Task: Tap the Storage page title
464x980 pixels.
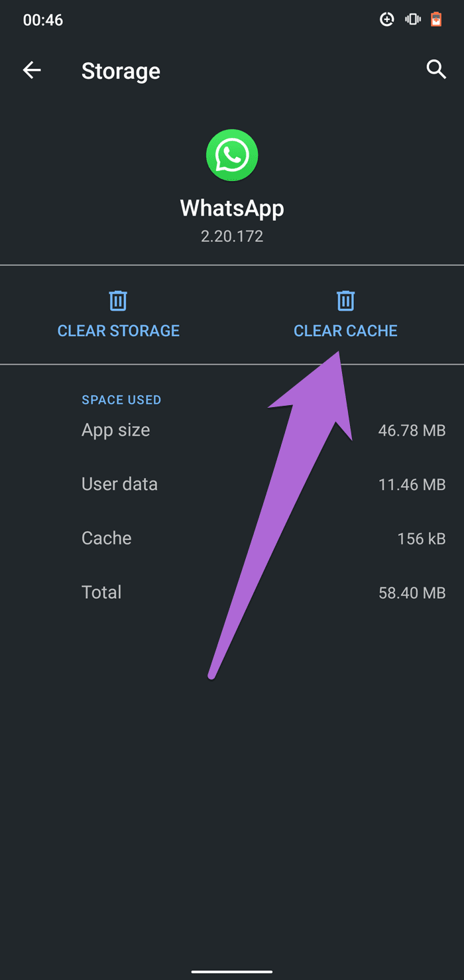Action: pyautogui.click(x=121, y=71)
